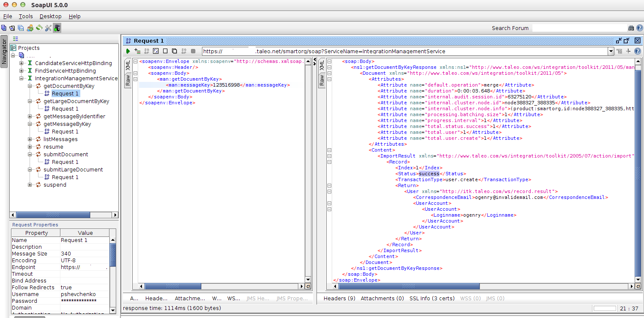Click the Search Forum input field
The width and height of the screenshot is (644, 318).
click(x=578, y=28)
